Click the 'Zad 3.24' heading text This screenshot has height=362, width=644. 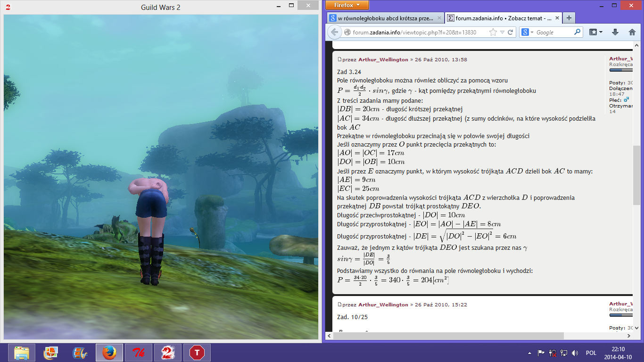(x=348, y=72)
